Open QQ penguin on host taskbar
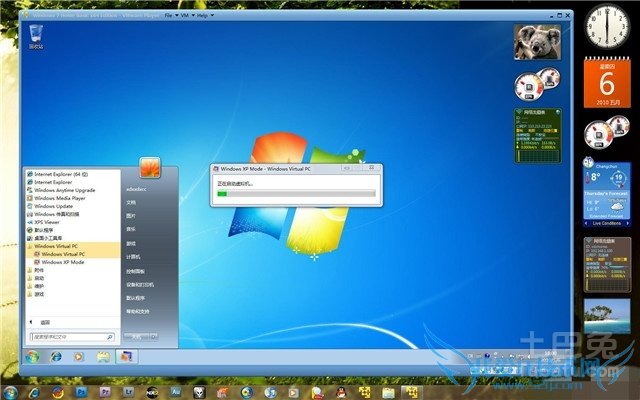This screenshot has width=640, height=400. tap(341, 393)
